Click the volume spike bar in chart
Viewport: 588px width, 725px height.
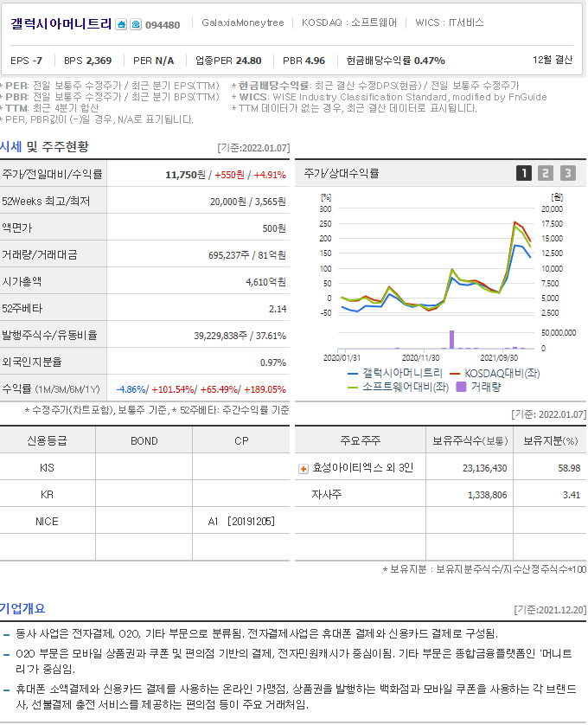451,339
